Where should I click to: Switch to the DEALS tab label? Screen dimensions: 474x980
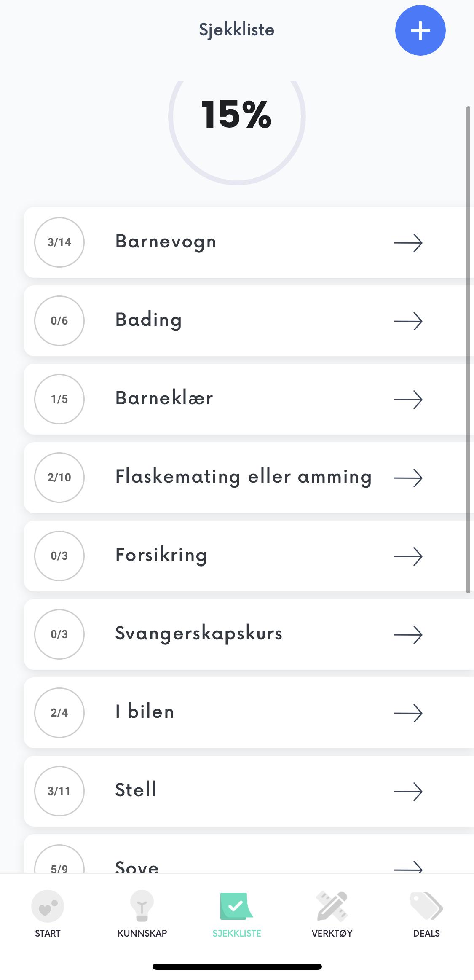[426, 933]
